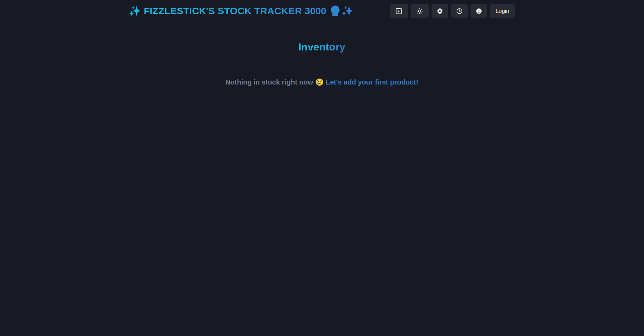Click the word FIZZLESTICK'S in the header

click(179, 11)
